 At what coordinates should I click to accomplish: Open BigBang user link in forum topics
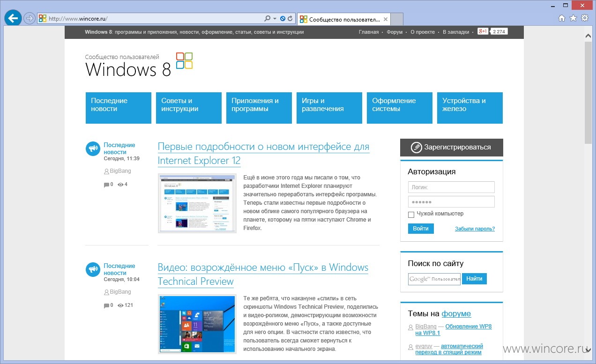tap(426, 327)
